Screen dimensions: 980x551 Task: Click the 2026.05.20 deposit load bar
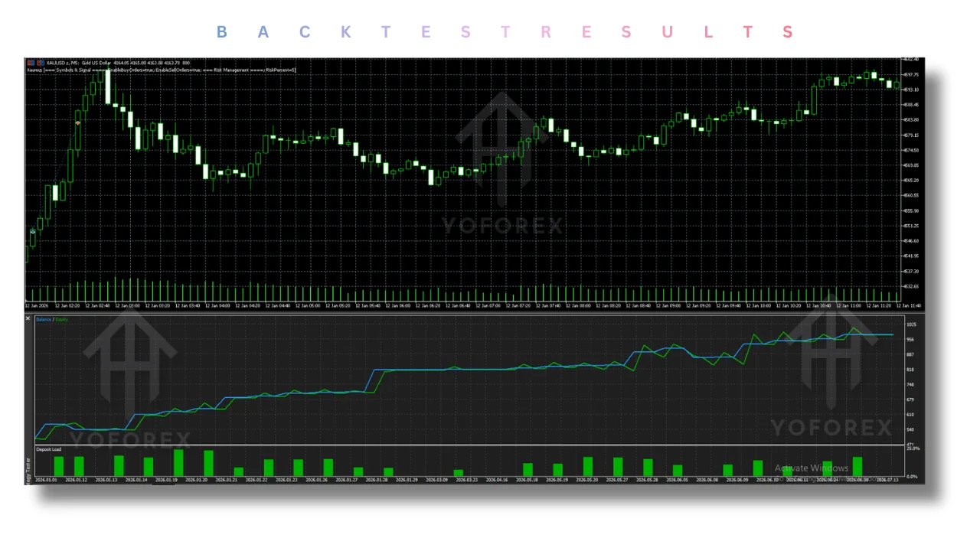588,467
